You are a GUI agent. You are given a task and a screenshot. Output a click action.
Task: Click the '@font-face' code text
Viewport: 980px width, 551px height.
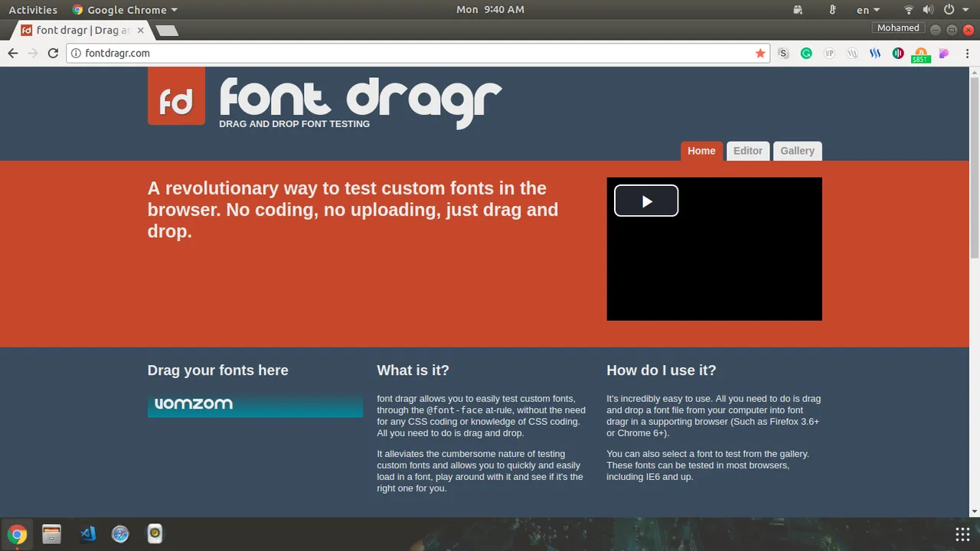point(455,410)
